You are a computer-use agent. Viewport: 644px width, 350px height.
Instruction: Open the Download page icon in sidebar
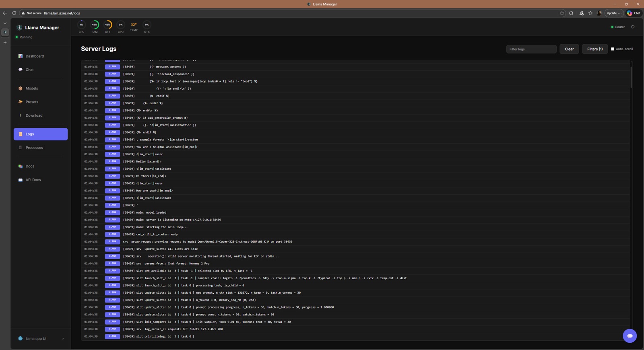(21, 115)
